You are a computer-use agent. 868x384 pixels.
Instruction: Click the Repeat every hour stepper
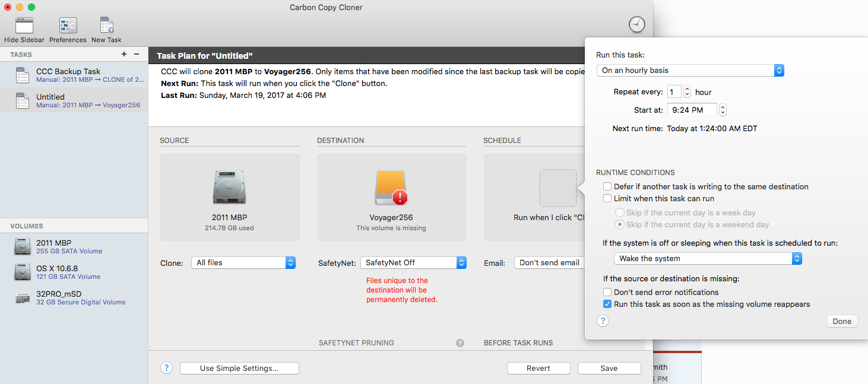[687, 92]
